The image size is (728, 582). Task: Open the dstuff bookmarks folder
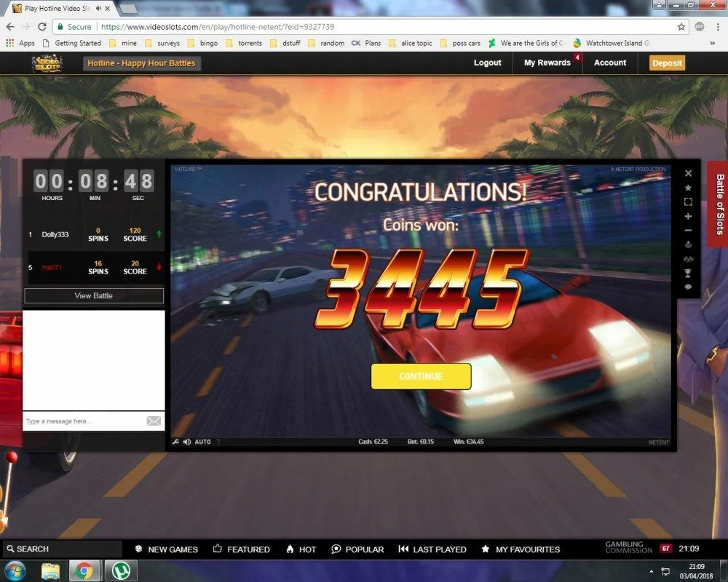tap(285, 43)
